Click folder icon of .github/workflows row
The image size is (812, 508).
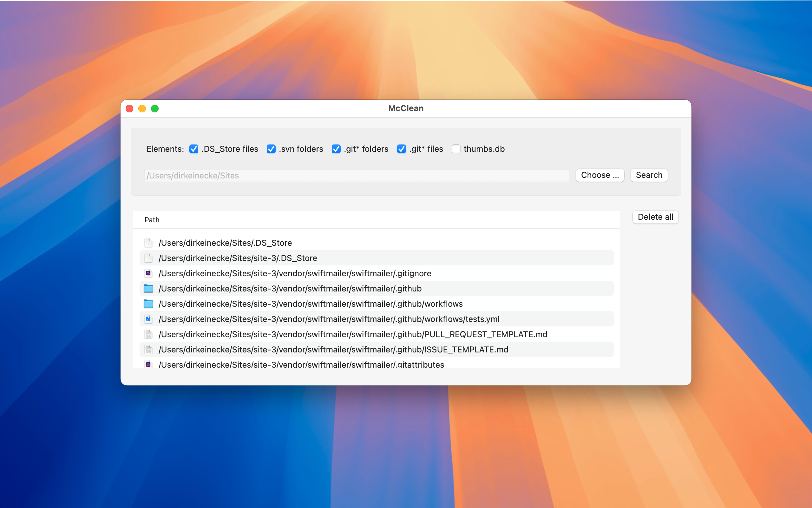(148, 304)
